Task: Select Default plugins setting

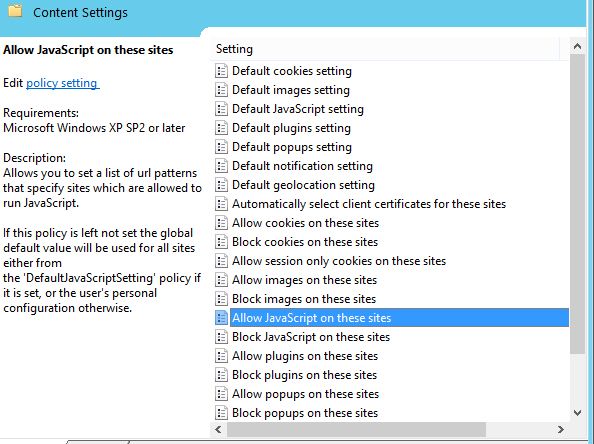Action: click(291, 128)
